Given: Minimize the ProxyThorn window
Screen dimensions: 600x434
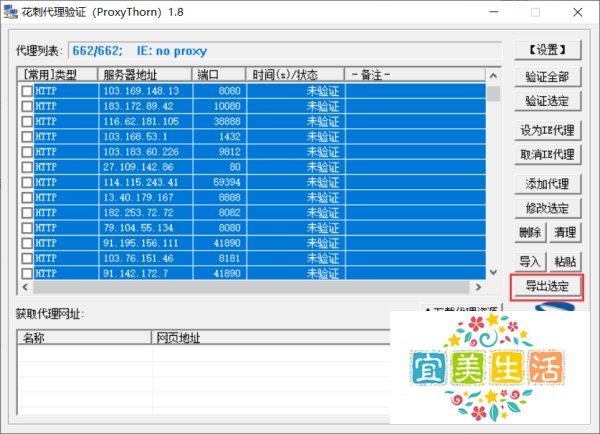Looking at the screenshot, I should [x=494, y=12].
